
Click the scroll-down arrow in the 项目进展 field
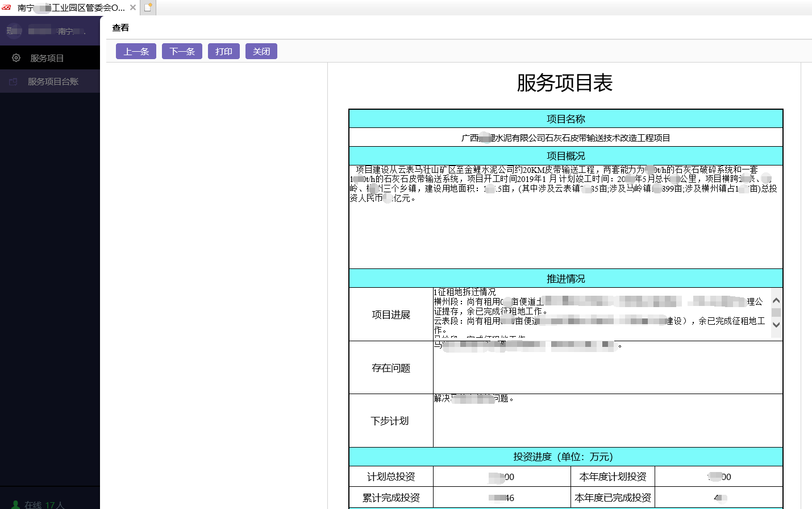point(776,324)
